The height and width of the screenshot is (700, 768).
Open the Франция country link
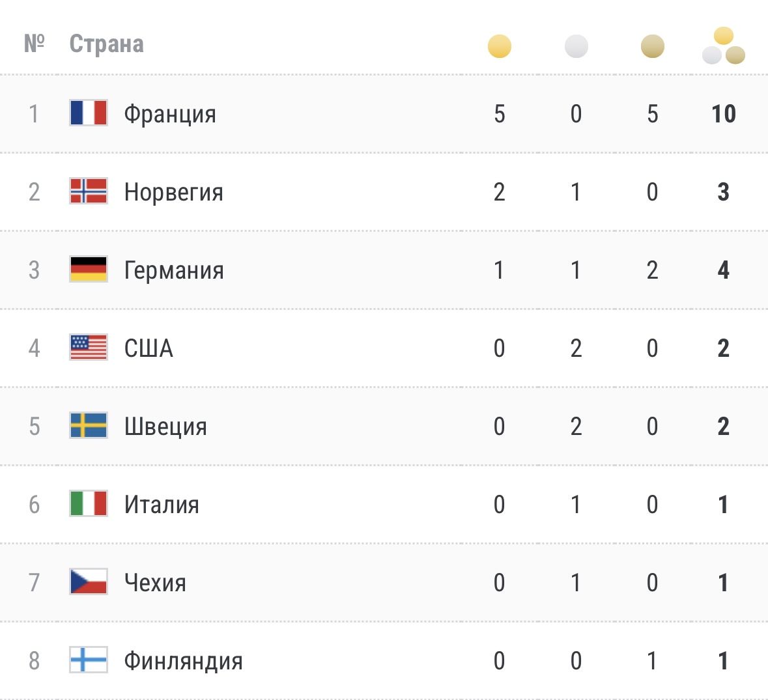pyautogui.click(x=170, y=114)
